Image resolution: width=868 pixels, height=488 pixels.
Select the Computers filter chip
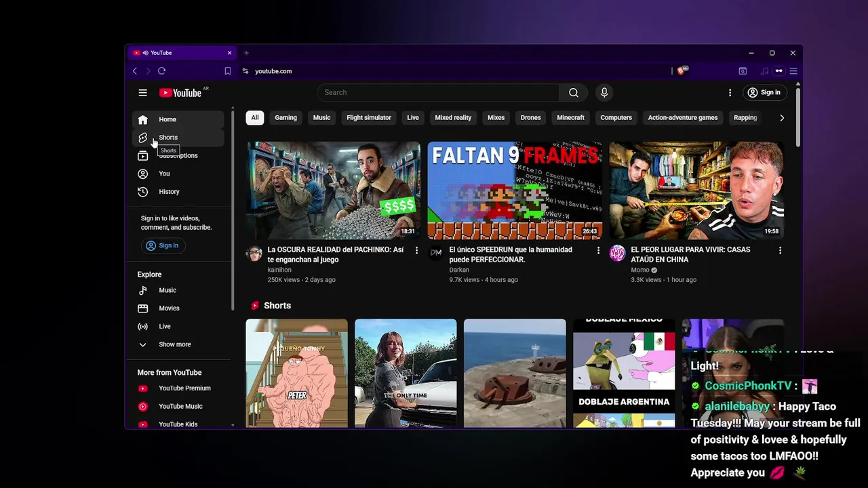[x=616, y=118]
